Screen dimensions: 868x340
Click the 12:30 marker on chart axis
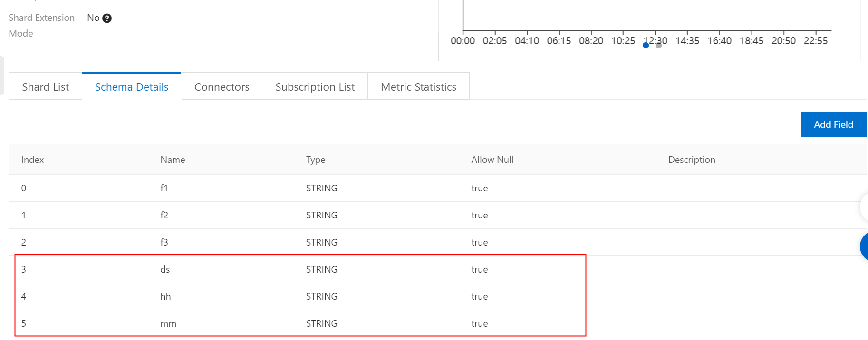[x=656, y=40]
